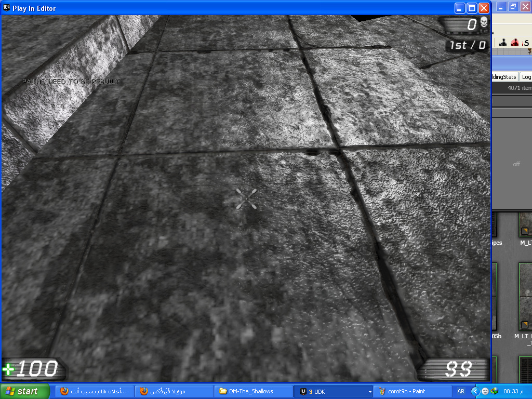Viewport: 532px width, 399px height.
Task: Click the system clock showing 08:33
Action: click(513, 392)
